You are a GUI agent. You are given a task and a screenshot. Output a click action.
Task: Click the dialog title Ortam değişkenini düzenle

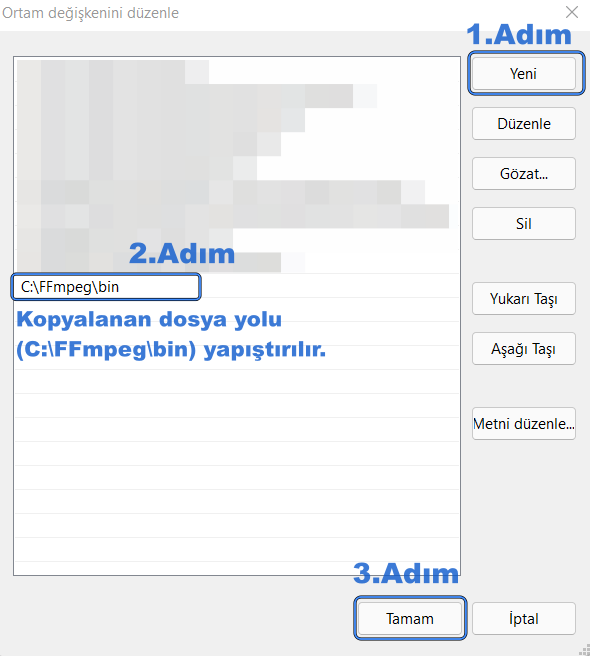click(90, 13)
